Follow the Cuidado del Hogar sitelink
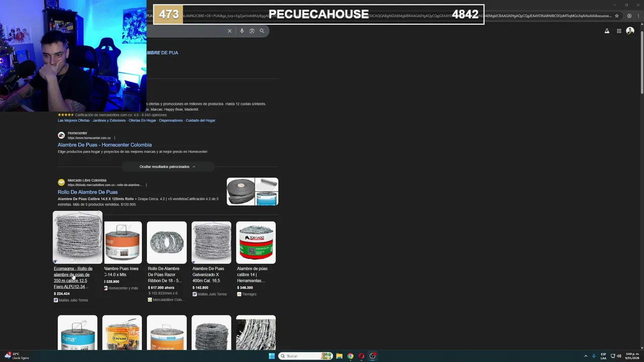644x362 pixels. [x=200, y=121]
